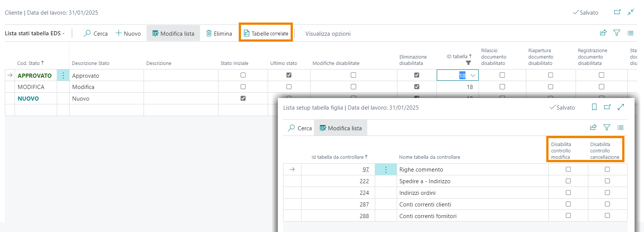Screen dimensions: 644x232
Task: Toggle the list view icon in main toolbar
Action: 630,33
